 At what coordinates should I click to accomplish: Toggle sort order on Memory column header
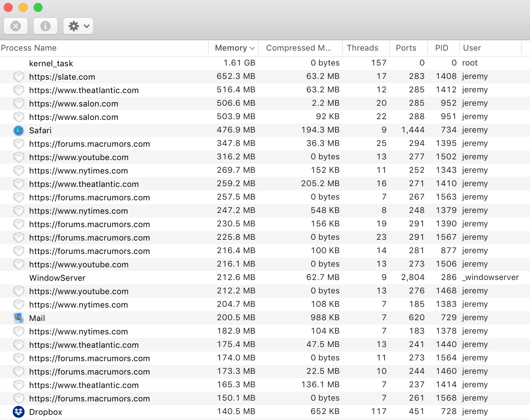233,48
